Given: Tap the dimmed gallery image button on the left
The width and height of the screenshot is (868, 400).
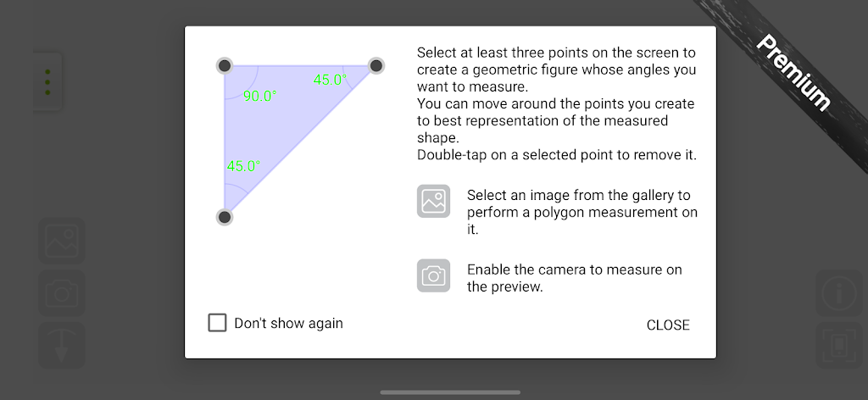Looking at the screenshot, I should pyautogui.click(x=62, y=241).
